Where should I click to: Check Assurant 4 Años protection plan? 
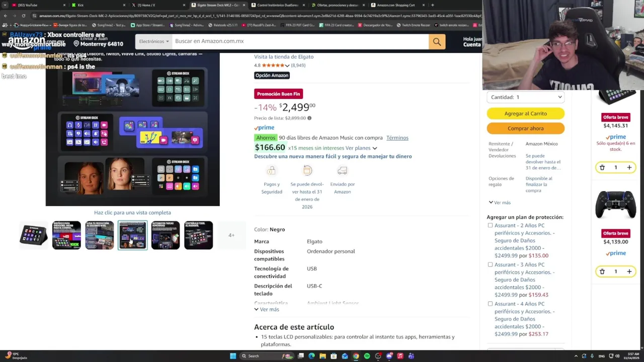click(490, 304)
